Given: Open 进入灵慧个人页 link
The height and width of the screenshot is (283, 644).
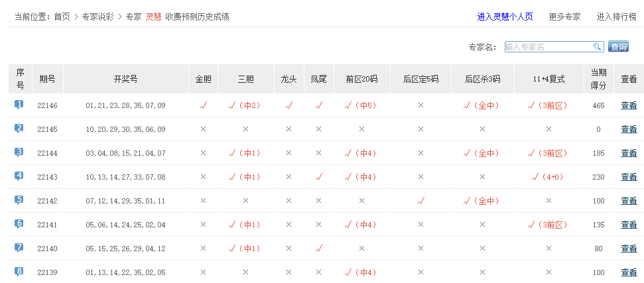Looking at the screenshot, I should click(x=505, y=17).
